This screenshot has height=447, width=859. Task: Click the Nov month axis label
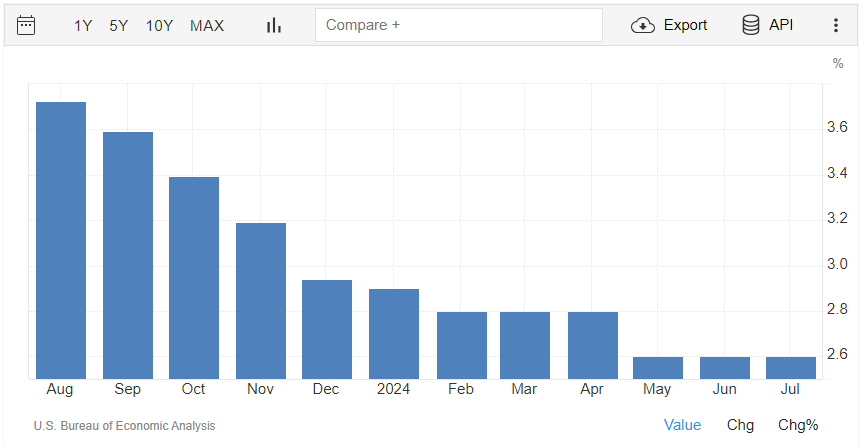tap(260, 389)
